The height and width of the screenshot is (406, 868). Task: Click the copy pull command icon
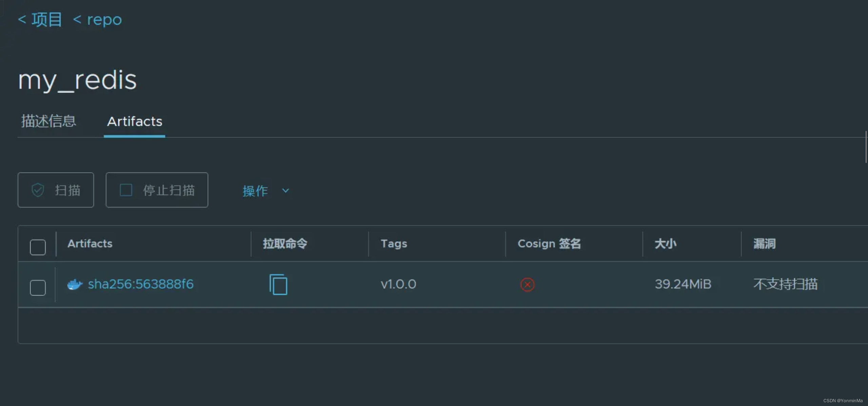(x=278, y=284)
